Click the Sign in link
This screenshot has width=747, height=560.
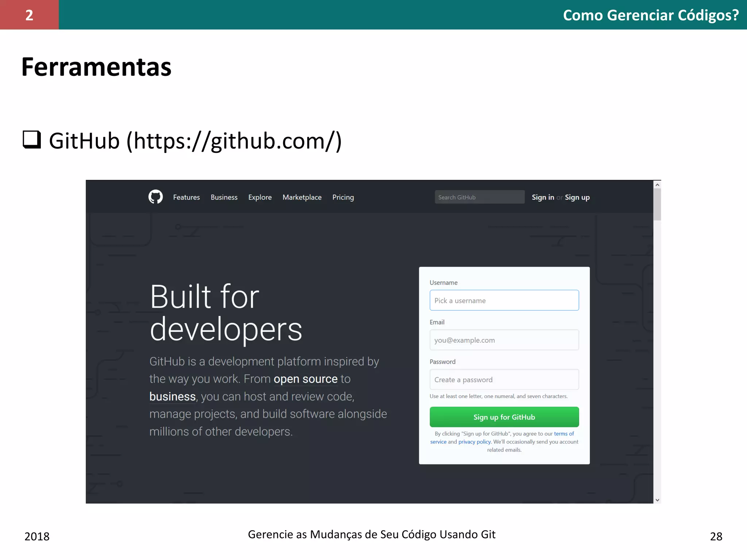coord(543,197)
